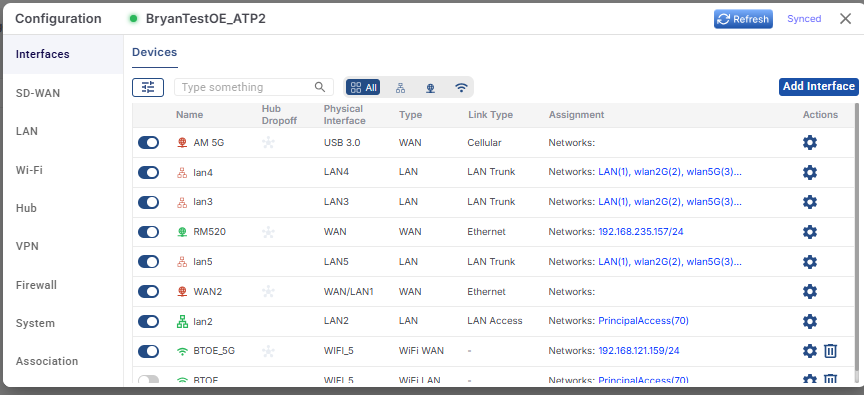Click the Link Type column header

tap(490, 115)
